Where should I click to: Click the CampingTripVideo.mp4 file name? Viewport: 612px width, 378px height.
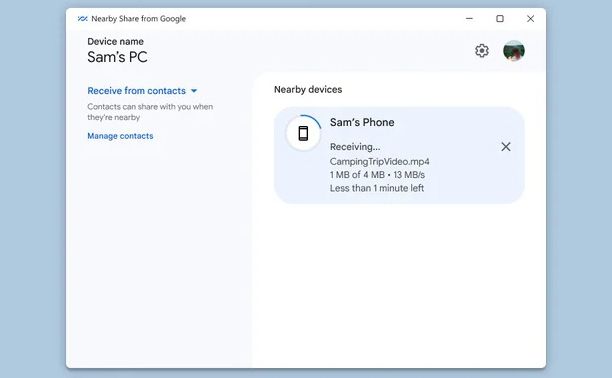click(379, 162)
